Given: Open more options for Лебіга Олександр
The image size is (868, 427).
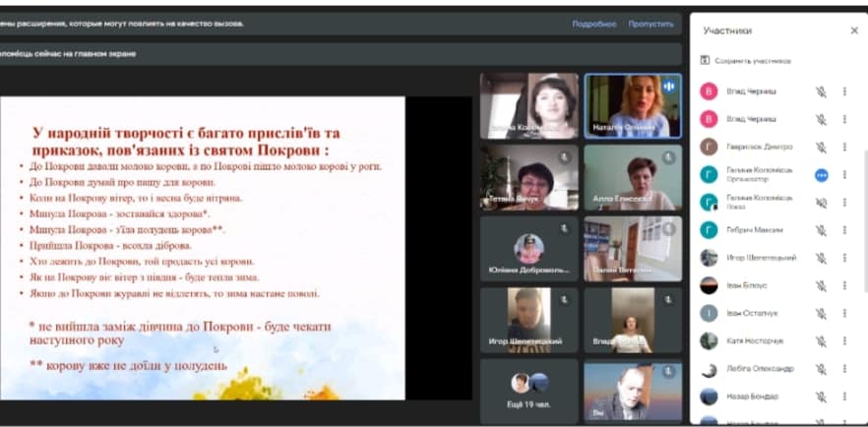Looking at the screenshot, I should [844, 368].
